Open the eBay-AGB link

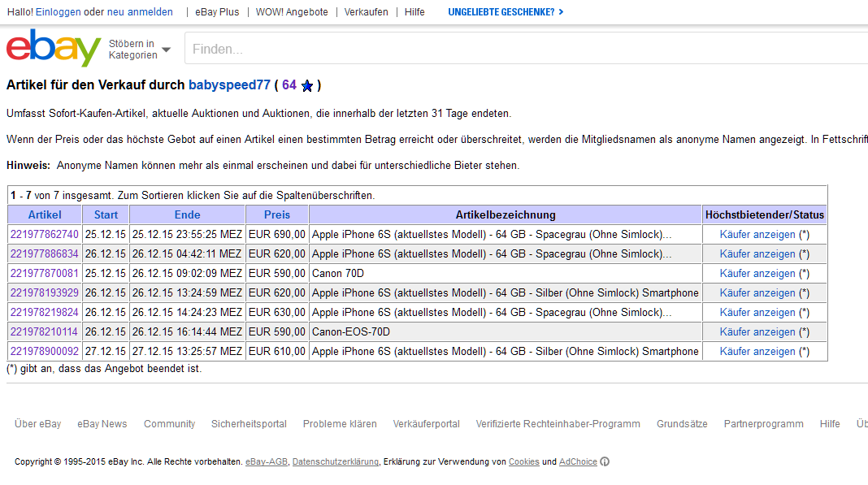[x=267, y=461]
